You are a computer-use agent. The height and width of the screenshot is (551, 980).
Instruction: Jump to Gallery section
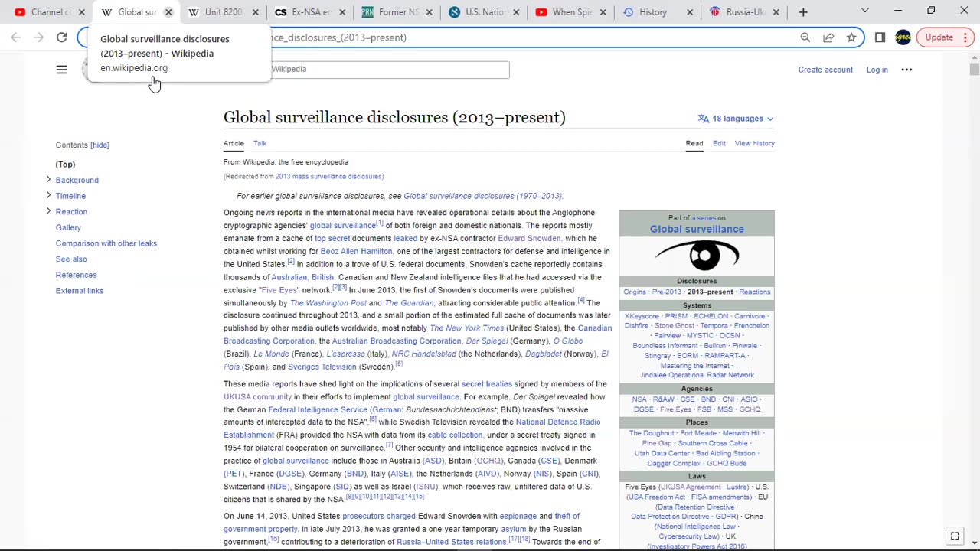[68, 227]
